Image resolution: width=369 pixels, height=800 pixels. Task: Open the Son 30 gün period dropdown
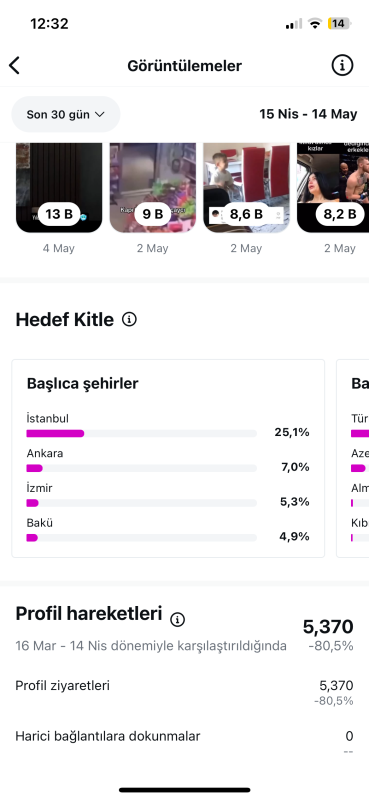[x=66, y=114]
